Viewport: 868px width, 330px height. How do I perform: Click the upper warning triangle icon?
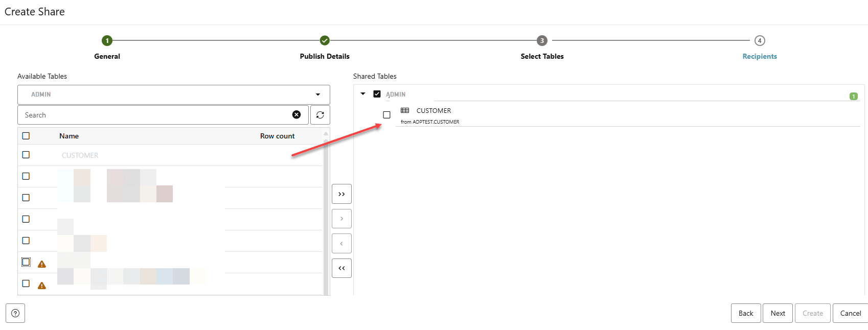pyautogui.click(x=42, y=264)
